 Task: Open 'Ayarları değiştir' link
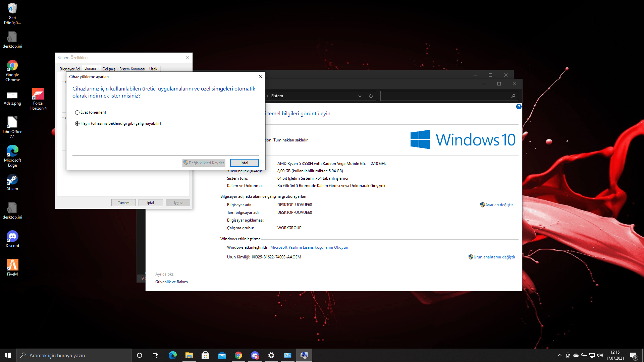tap(499, 205)
